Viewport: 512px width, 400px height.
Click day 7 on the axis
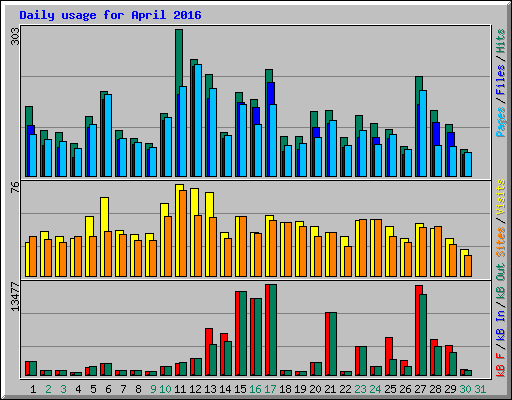(x=123, y=389)
